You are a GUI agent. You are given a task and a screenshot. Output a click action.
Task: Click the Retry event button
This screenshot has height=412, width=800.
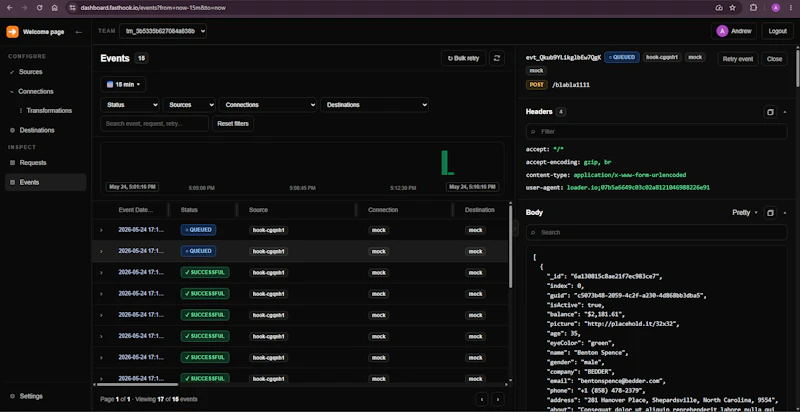(738, 59)
